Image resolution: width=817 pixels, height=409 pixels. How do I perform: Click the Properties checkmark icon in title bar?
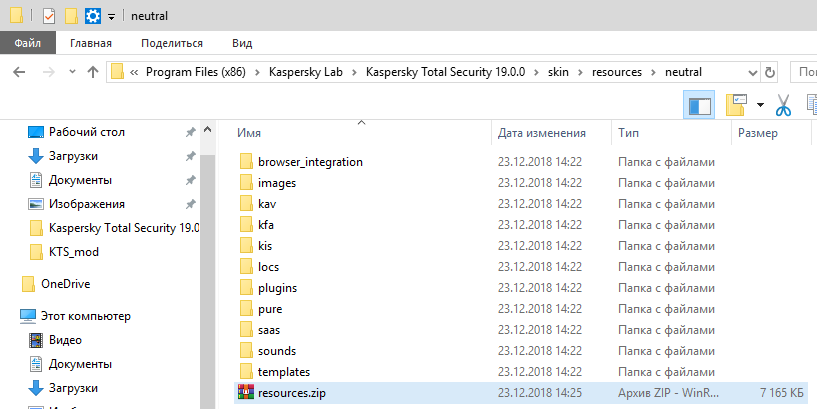48,16
